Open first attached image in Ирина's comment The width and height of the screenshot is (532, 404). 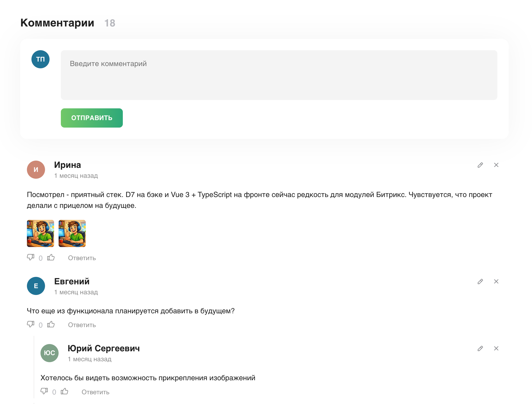click(40, 233)
